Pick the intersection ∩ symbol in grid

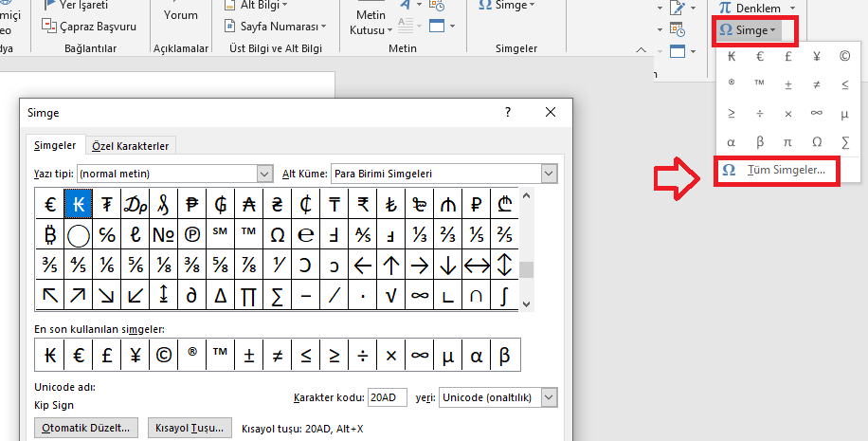click(476, 295)
